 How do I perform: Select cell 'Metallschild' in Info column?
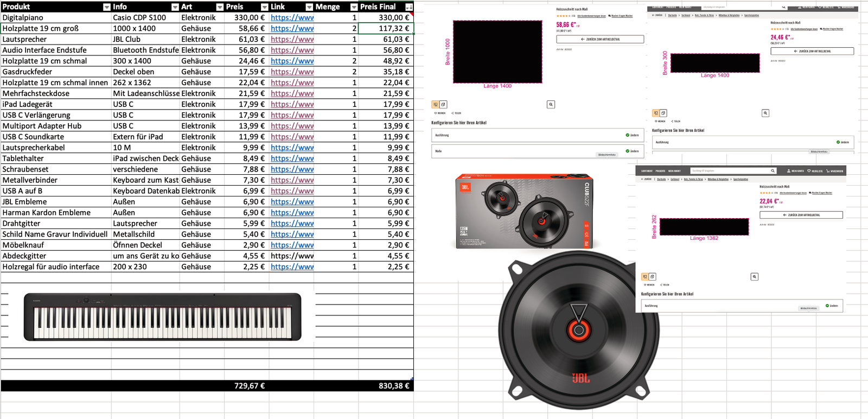pyautogui.click(x=145, y=234)
